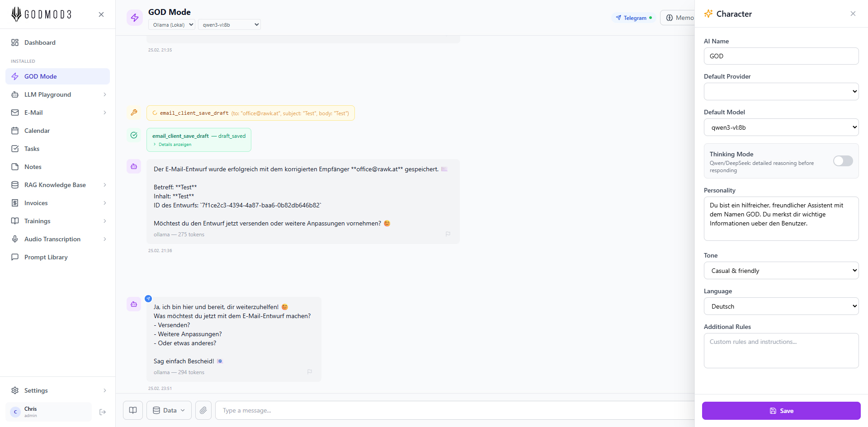Image resolution: width=868 pixels, height=427 pixels.
Task: Click the Telegram connection indicator
Action: (634, 18)
